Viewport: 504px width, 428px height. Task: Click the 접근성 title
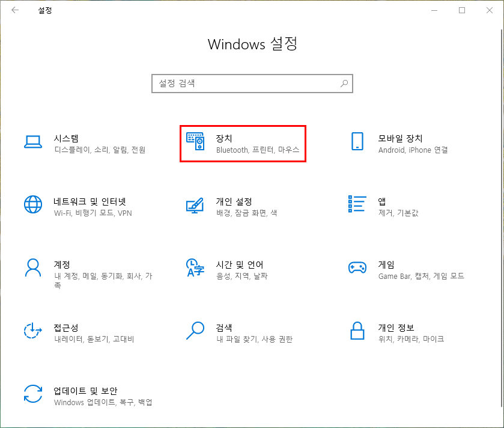(x=66, y=328)
